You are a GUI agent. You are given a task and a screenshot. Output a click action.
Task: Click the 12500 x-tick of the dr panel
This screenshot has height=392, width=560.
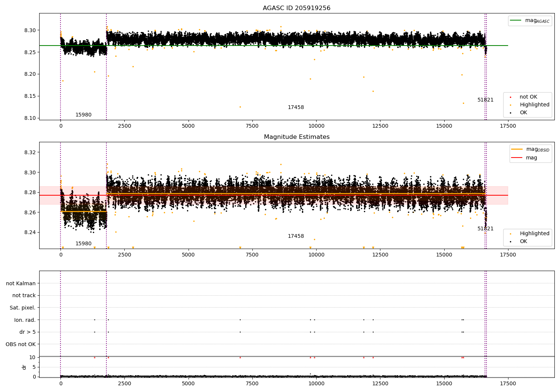click(380, 383)
